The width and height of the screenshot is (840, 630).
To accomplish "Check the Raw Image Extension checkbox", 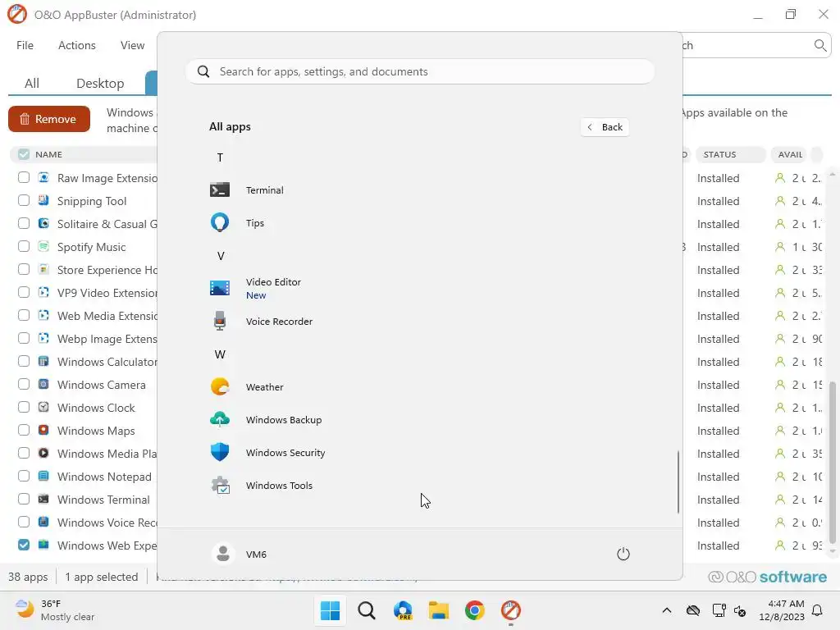I will click(x=24, y=177).
